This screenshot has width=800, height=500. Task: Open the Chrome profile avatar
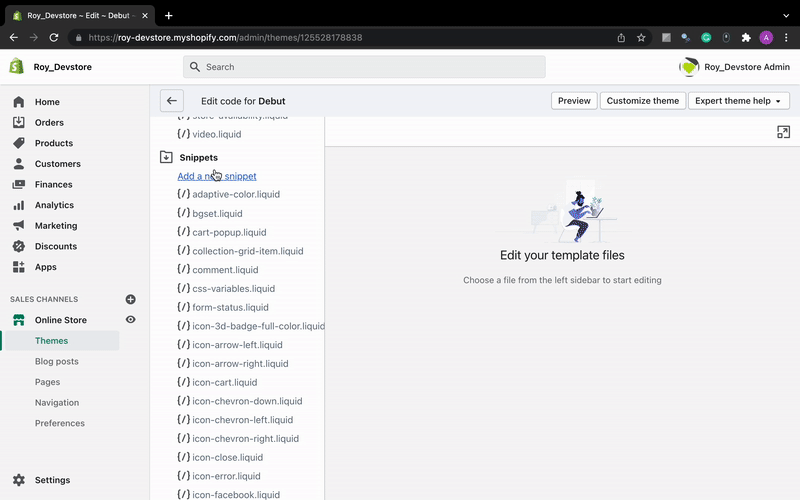[766, 38]
